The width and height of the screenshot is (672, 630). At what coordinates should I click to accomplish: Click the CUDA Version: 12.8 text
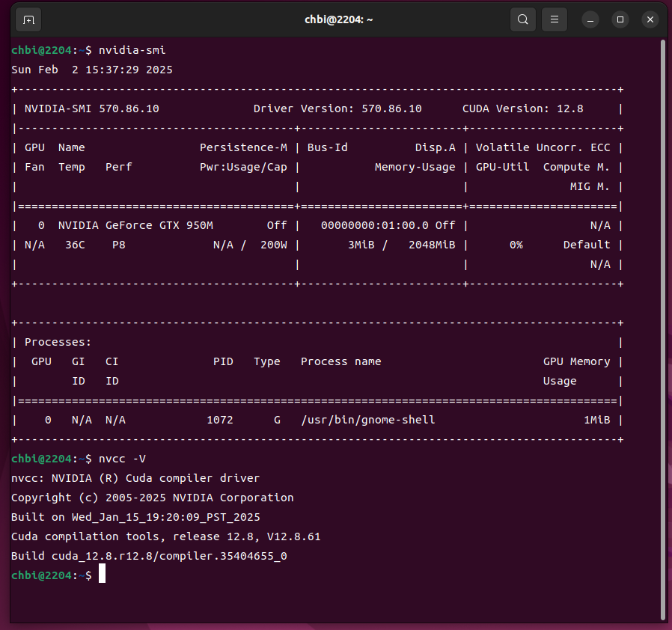[x=522, y=108]
